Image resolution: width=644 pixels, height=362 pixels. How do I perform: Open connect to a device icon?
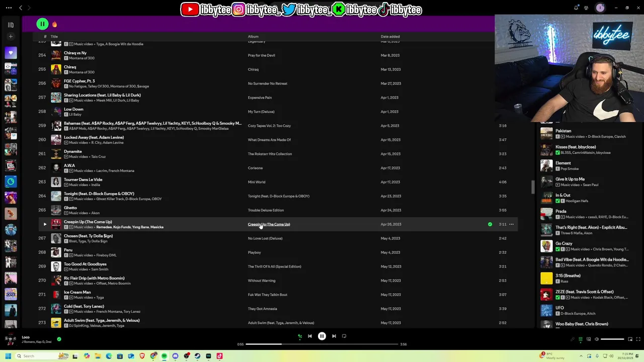click(588, 339)
